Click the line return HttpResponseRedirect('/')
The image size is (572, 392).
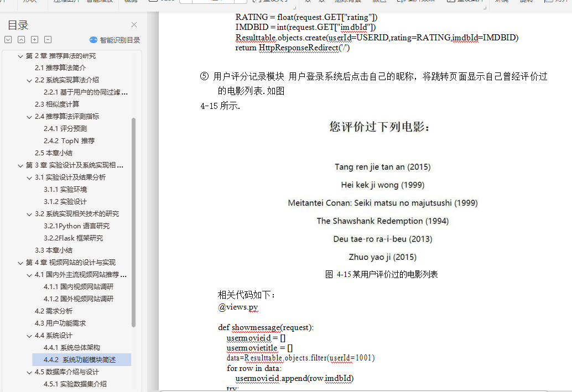coord(293,48)
